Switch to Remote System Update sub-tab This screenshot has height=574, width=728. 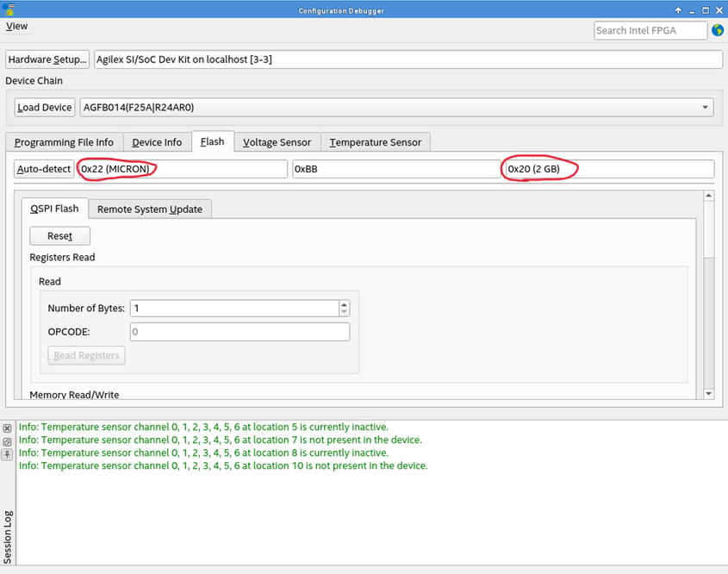(150, 209)
